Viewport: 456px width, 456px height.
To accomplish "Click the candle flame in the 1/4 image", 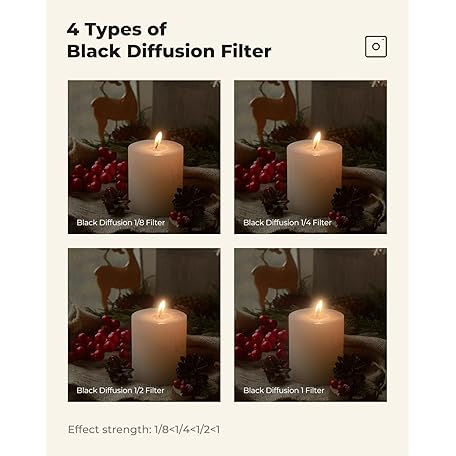I will click(317, 140).
